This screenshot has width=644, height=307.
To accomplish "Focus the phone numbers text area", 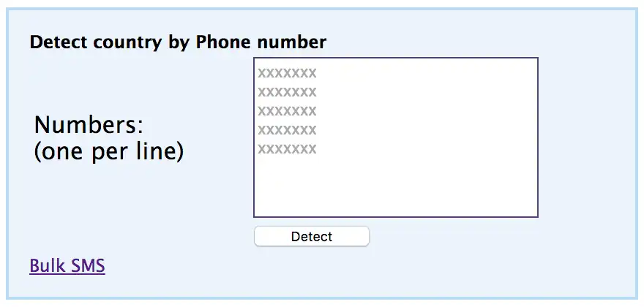I will pyautogui.click(x=395, y=137).
